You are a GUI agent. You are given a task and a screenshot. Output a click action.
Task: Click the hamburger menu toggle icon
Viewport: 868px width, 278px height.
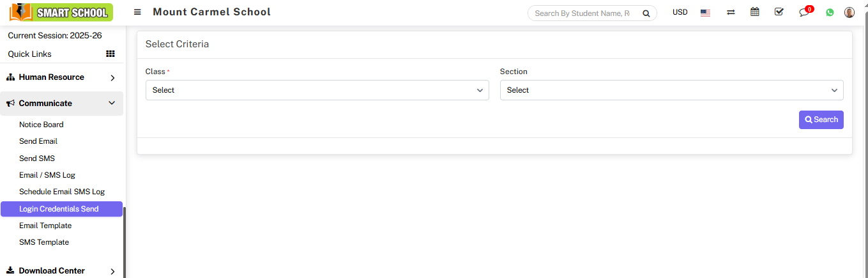click(x=137, y=12)
